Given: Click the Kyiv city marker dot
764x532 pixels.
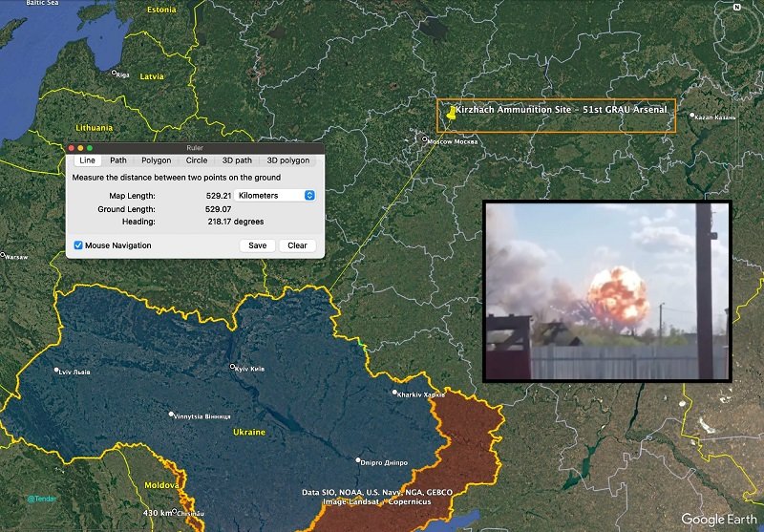Looking at the screenshot, I should click(x=232, y=367).
